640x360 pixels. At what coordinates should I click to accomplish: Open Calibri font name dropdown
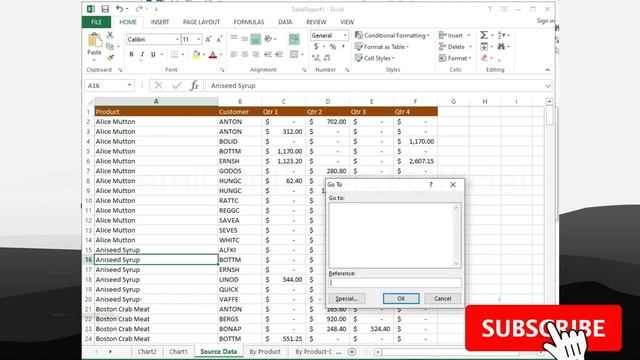(x=178, y=39)
